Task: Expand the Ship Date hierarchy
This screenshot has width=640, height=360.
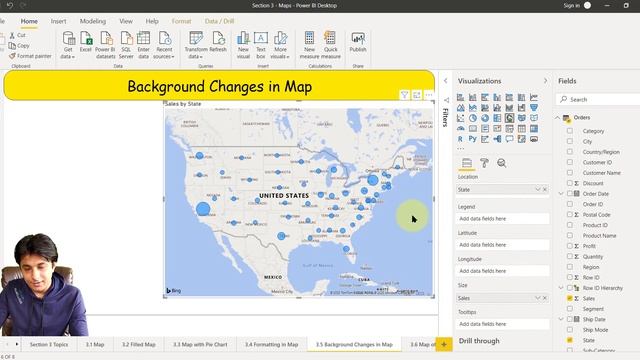Action: coord(561,319)
